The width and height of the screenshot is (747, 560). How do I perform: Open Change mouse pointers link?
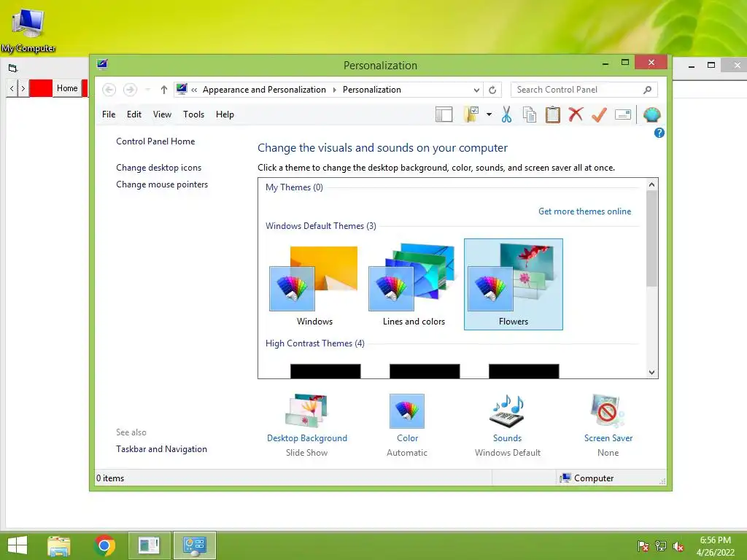162,184
